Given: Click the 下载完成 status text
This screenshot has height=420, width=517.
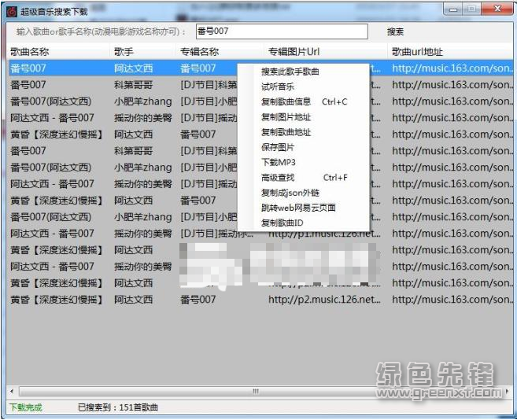Looking at the screenshot, I should (x=25, y=407).
